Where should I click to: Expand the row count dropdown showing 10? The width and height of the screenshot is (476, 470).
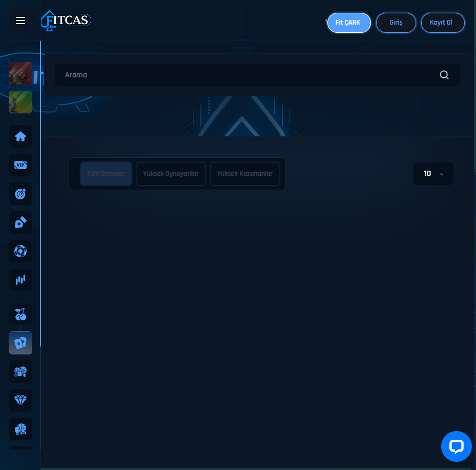433,174
